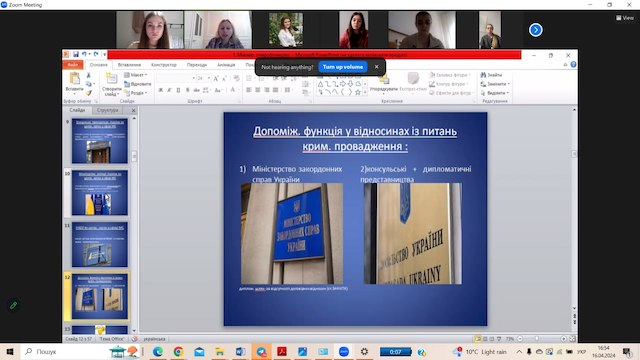Screen dimensions: 640x360
Task: Increase font size with the larger A
Action: click(x=216, y=78)
